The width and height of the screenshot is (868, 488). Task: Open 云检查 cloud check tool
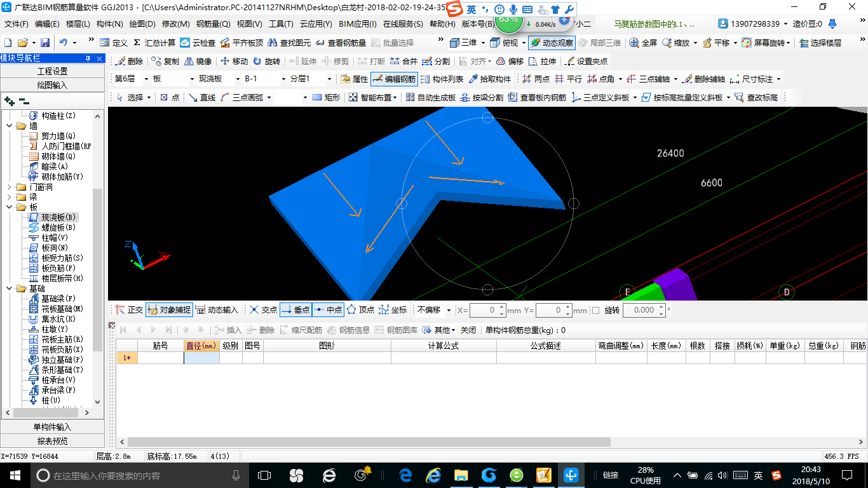click(198, 43)
